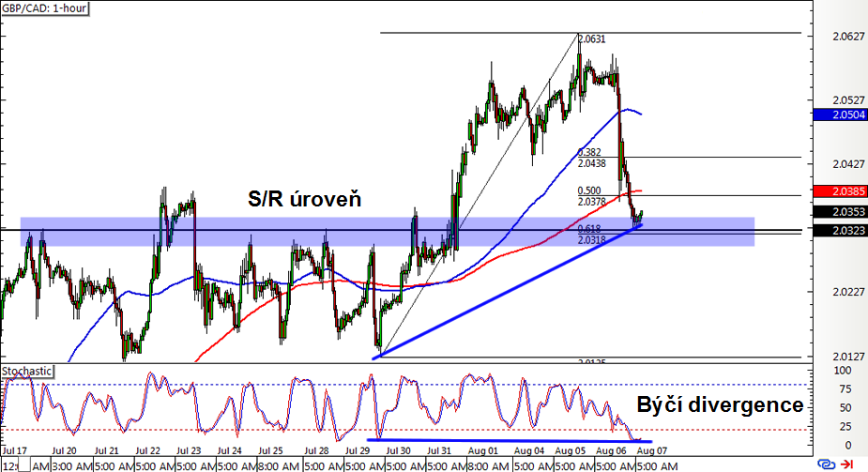Select the Stochastic indicator label
The width and height of the screenshot is (868, 472).
click(x=26, y=371)
